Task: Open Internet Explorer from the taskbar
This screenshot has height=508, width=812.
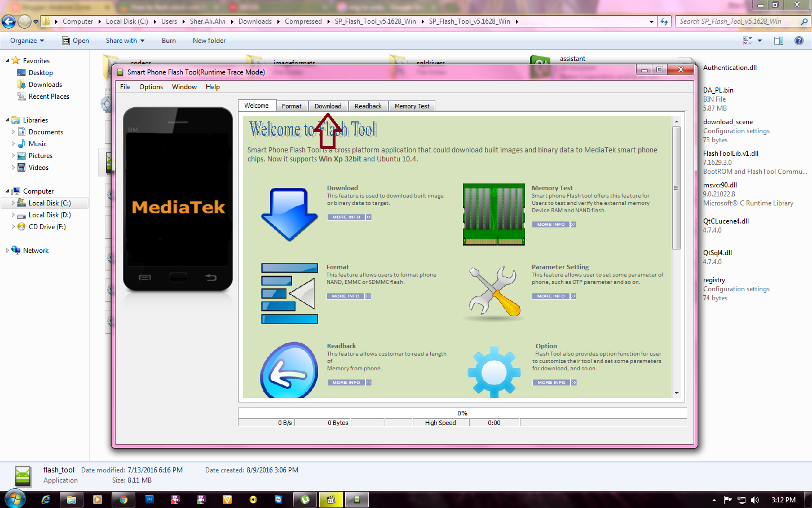Action: pos(46,500)
